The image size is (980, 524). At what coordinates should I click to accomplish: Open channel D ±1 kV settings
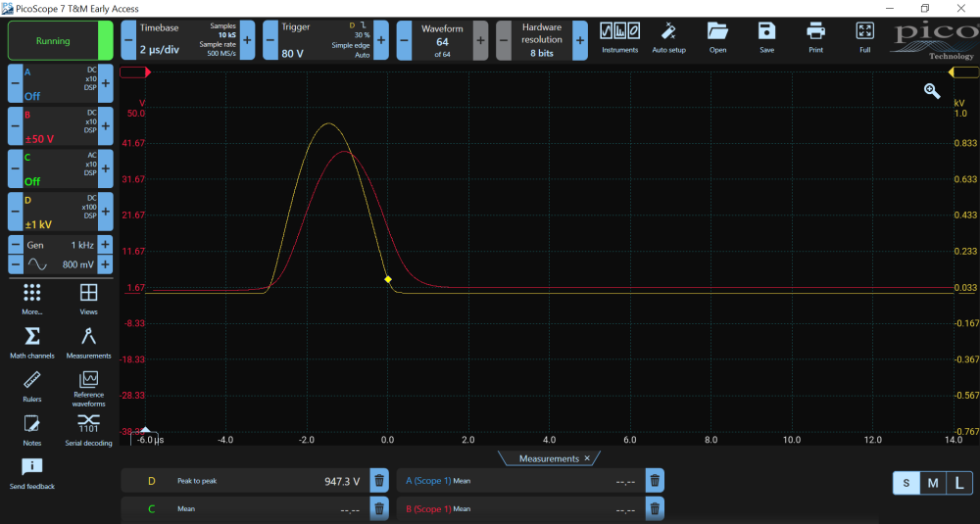(61, 212)
